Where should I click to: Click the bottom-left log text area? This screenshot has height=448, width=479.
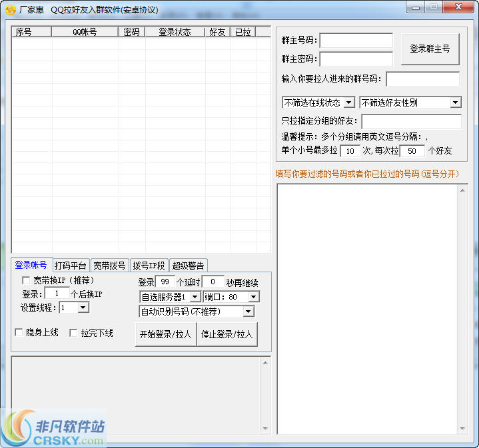pyautogui.click(x=136, y=395)
